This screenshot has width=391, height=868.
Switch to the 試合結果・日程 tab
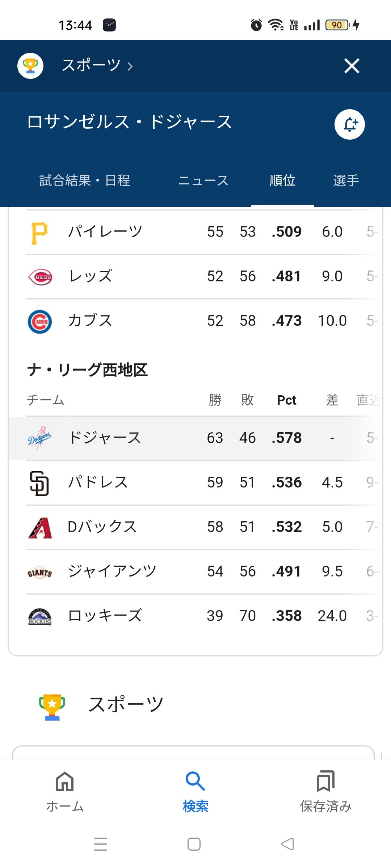pyautogui.click(x=84, y=180)
